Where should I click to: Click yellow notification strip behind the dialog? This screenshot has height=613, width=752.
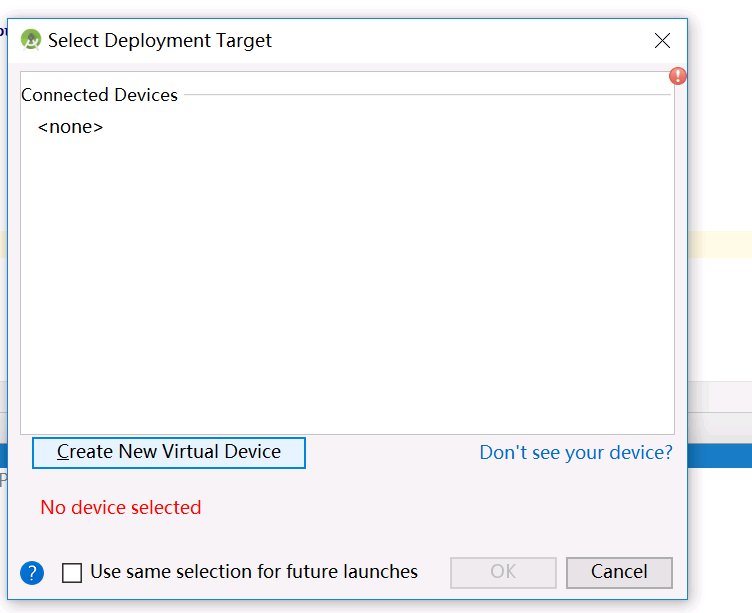point(720,245)
